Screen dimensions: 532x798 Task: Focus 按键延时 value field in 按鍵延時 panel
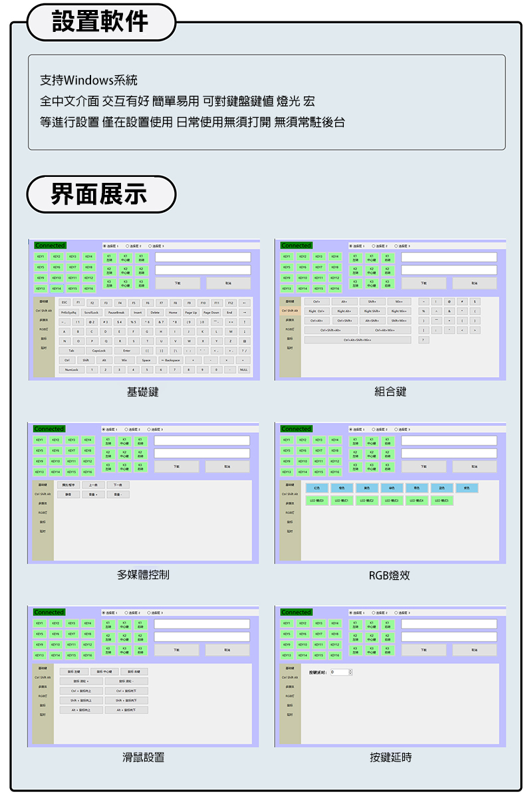click(x=339, y=672)
